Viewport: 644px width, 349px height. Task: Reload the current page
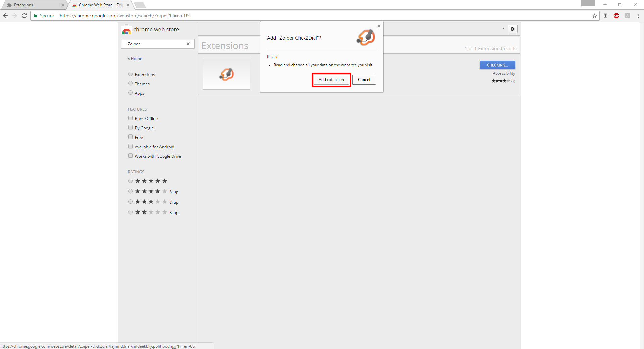point(24,16)
